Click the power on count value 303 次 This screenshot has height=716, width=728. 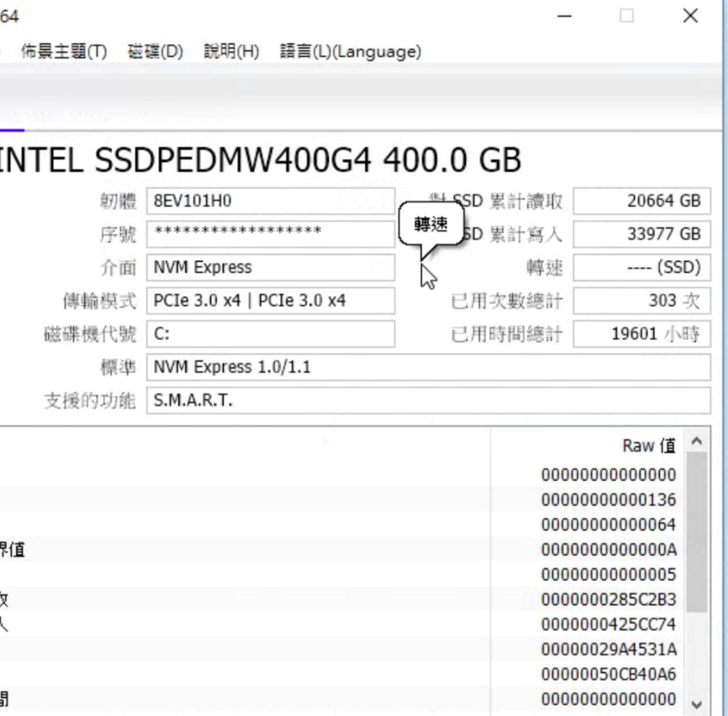pos(642,301)
